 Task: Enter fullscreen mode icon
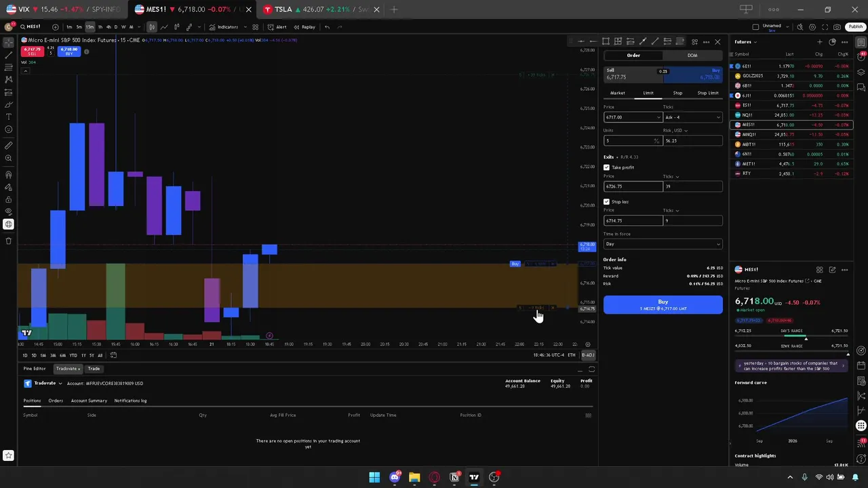point(825,27)
